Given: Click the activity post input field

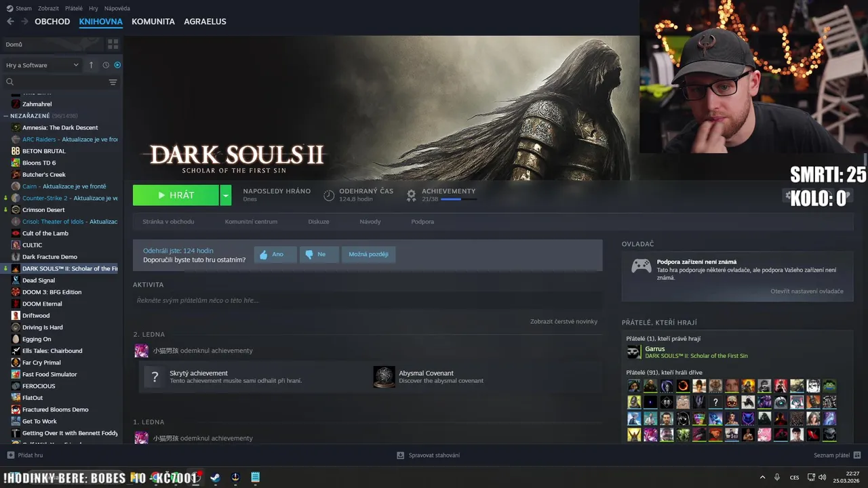Looking at the screenshot, I should coord(368,300).
